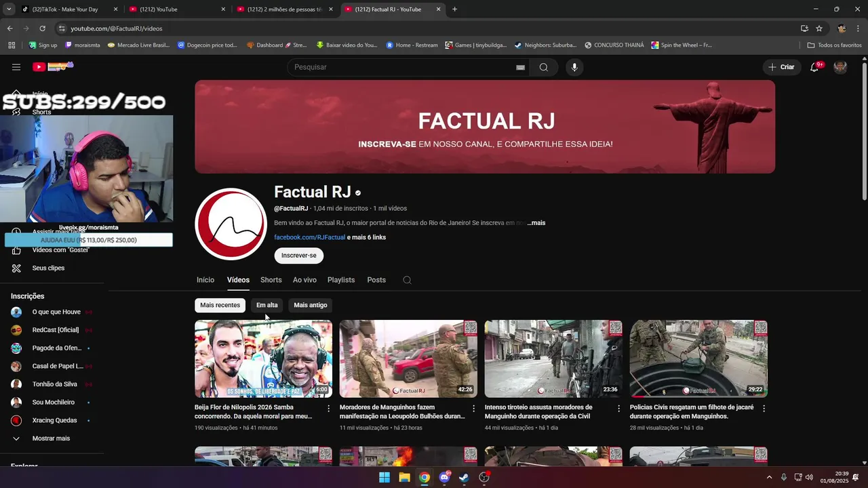Screen dimensions: 868x488
Task: Select the Em alta filter chip
Action: [x=267, y=305]
